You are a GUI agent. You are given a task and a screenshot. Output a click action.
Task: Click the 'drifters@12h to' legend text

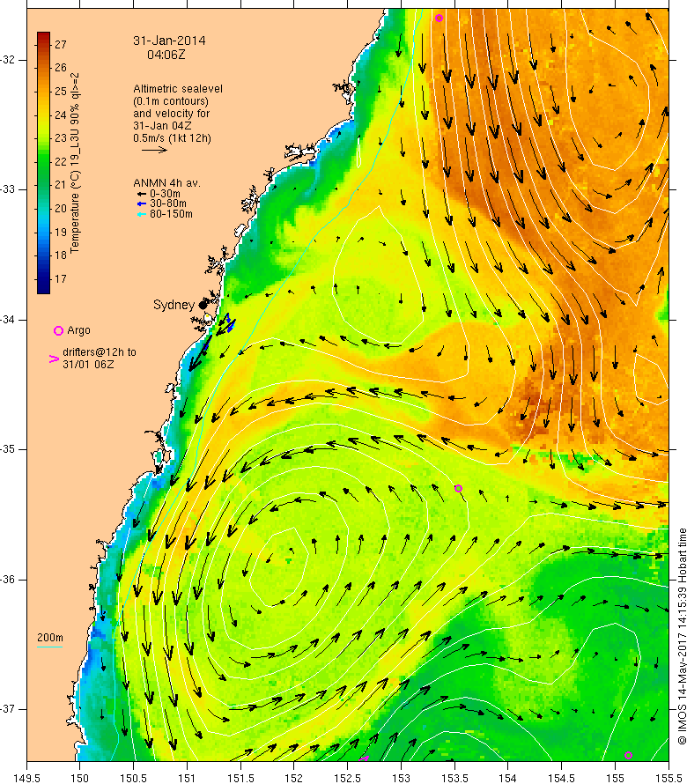[x=100, y=352]
